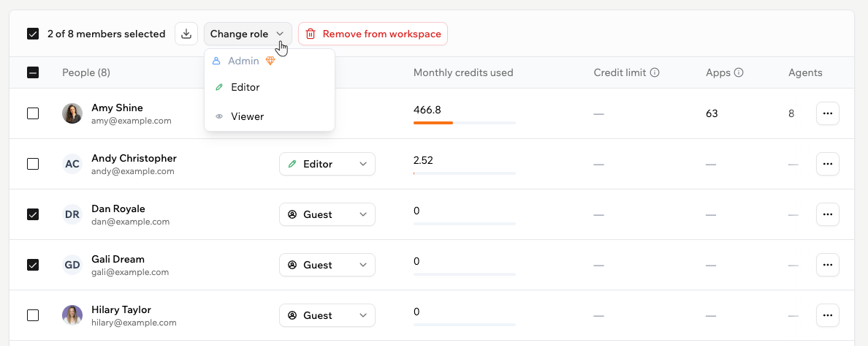
Task: Close the Change role dropdown
Action: pos(248,34)
